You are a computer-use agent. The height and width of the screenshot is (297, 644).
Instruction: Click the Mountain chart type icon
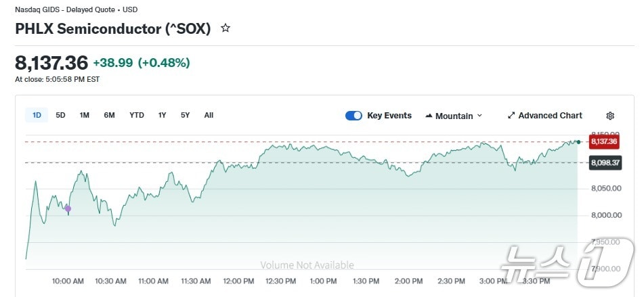[429, 116]
